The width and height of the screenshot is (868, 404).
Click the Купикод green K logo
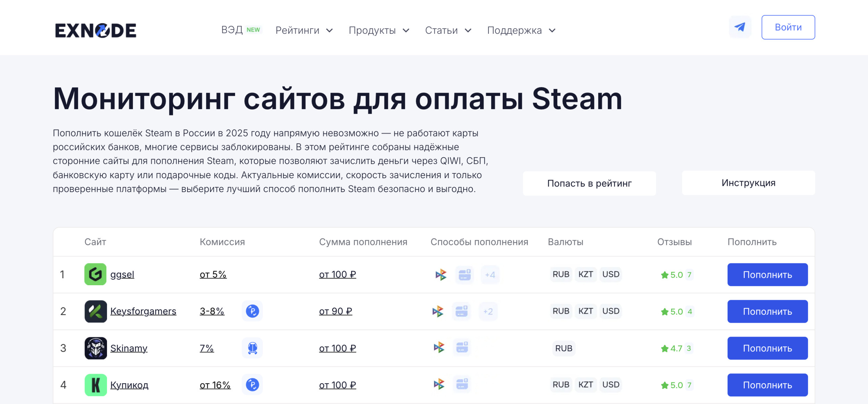pyautogui.click(x=95, y=385)
